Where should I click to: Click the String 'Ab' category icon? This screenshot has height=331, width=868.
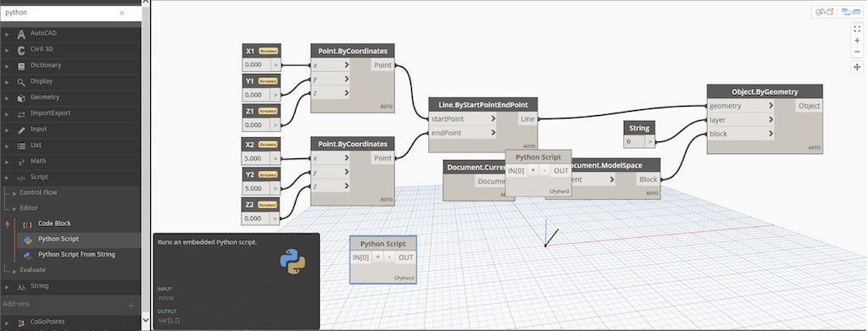(x=21, y=287)
